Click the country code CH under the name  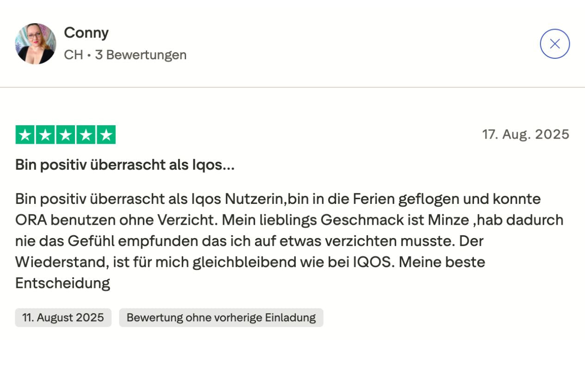click(x=73, y=55)
